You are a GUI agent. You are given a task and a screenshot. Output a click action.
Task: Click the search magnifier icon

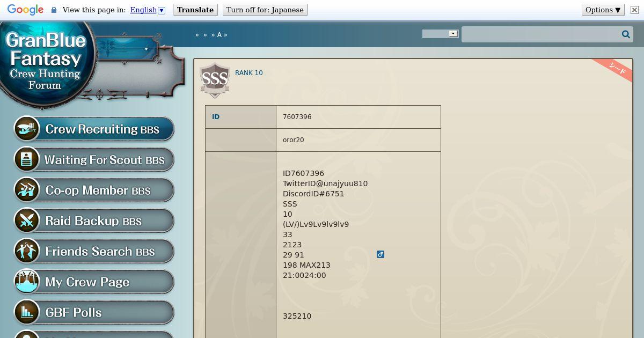point(626,34)
